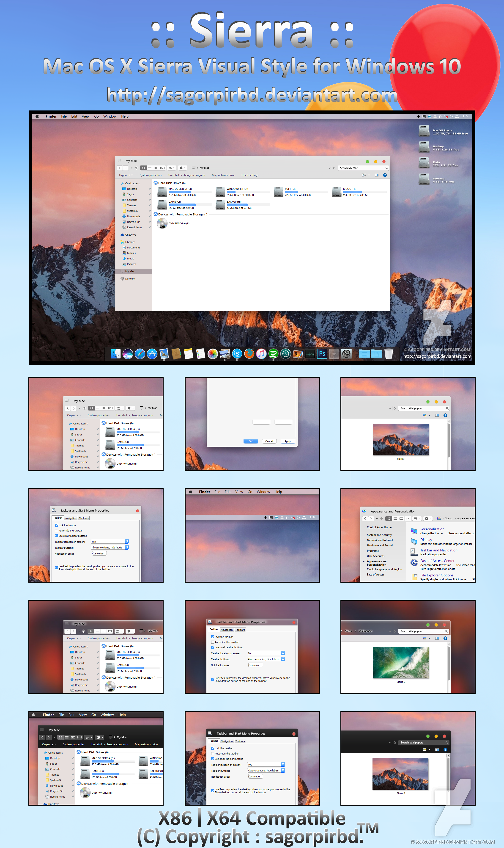Collapse Devices with Removable Storage in large window

pos(156,214)
